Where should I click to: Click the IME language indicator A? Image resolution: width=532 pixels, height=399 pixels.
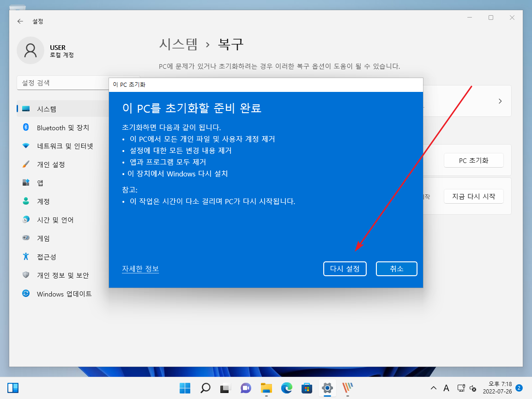coord(446,388)
